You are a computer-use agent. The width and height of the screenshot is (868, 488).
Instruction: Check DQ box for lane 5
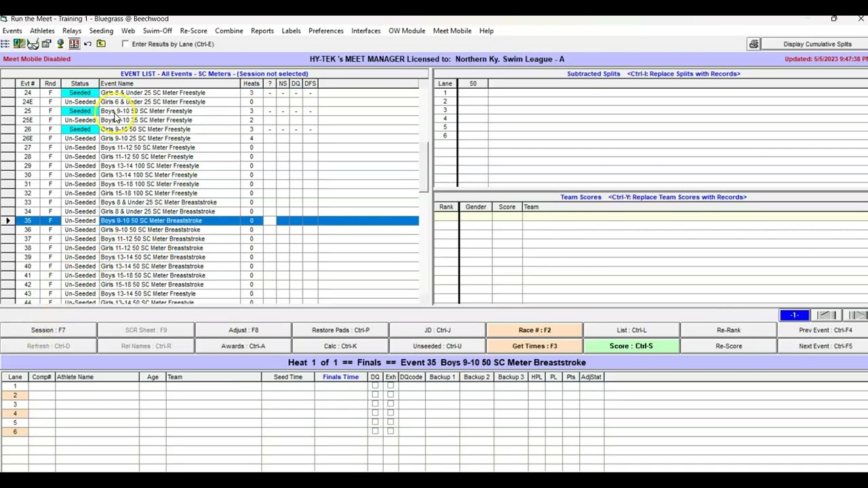(x=375, y=422)
